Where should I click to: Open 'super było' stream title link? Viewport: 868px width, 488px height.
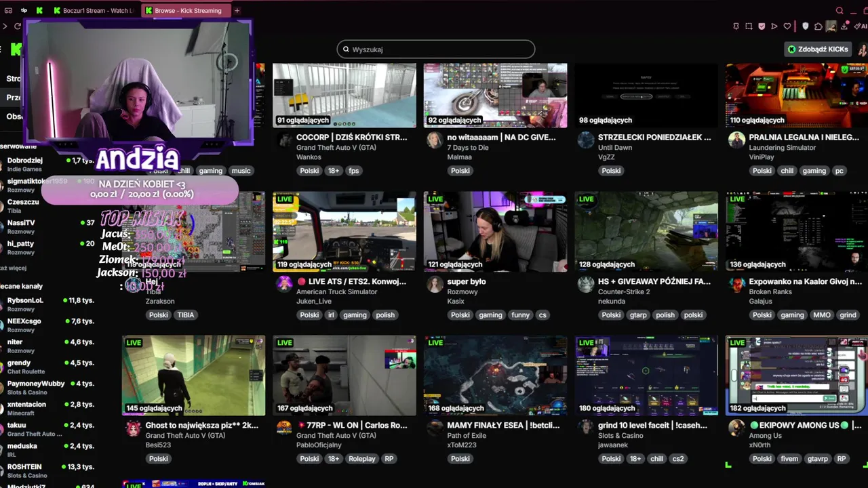coord(467,281)
